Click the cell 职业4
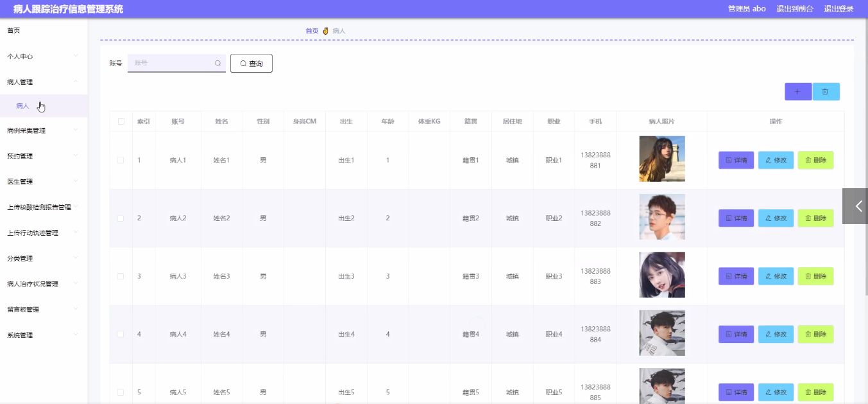868x404 pixels. pyautogui.click(x=554, y=334)
